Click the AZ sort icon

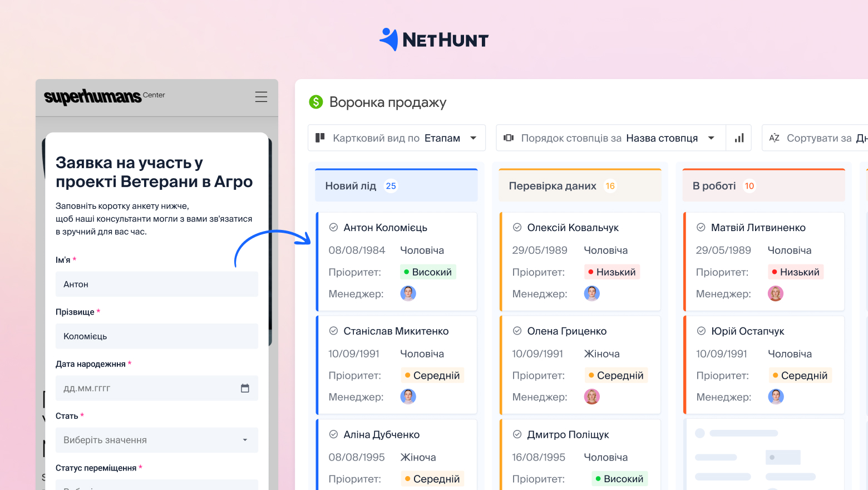[x=774, y=138]
